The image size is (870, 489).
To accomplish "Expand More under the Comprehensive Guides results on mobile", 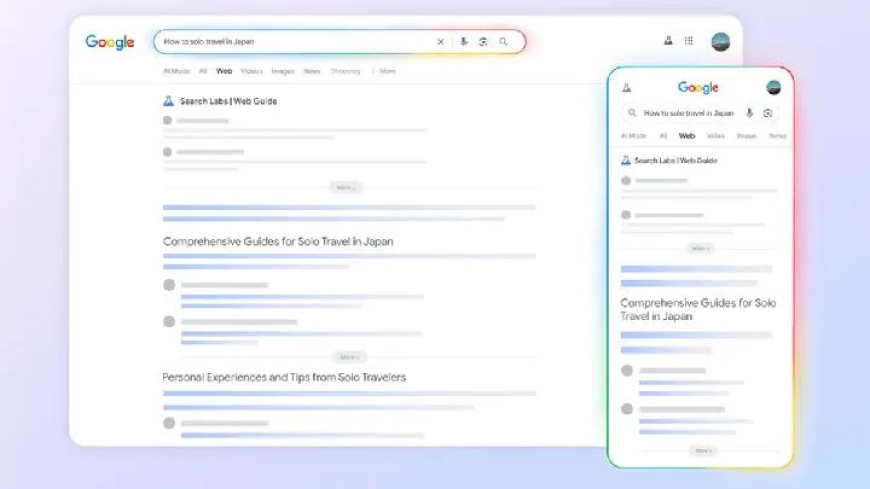I will (703, 451).
